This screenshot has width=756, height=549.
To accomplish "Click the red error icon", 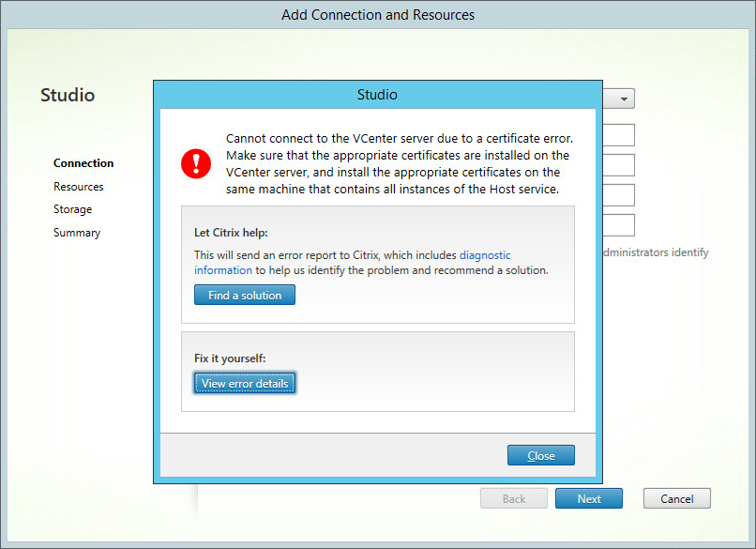I will (x=196, y=164).
